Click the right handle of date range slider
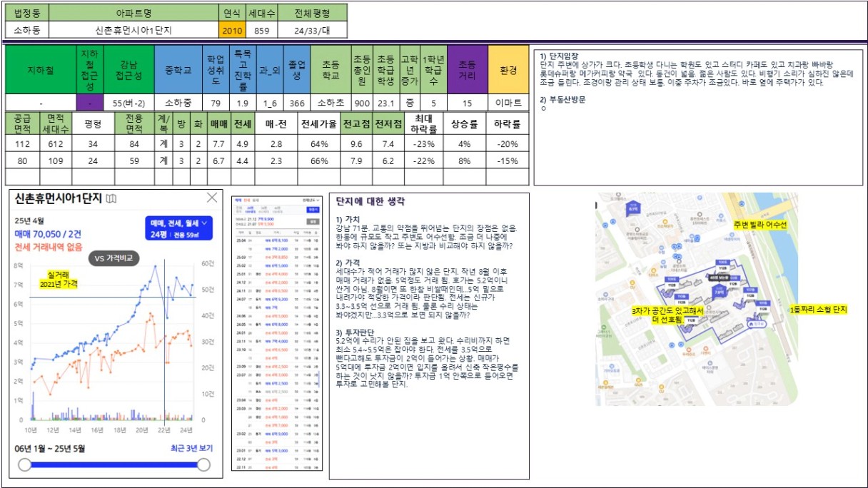This screenshot has height=488, width=868. (203, 465)
